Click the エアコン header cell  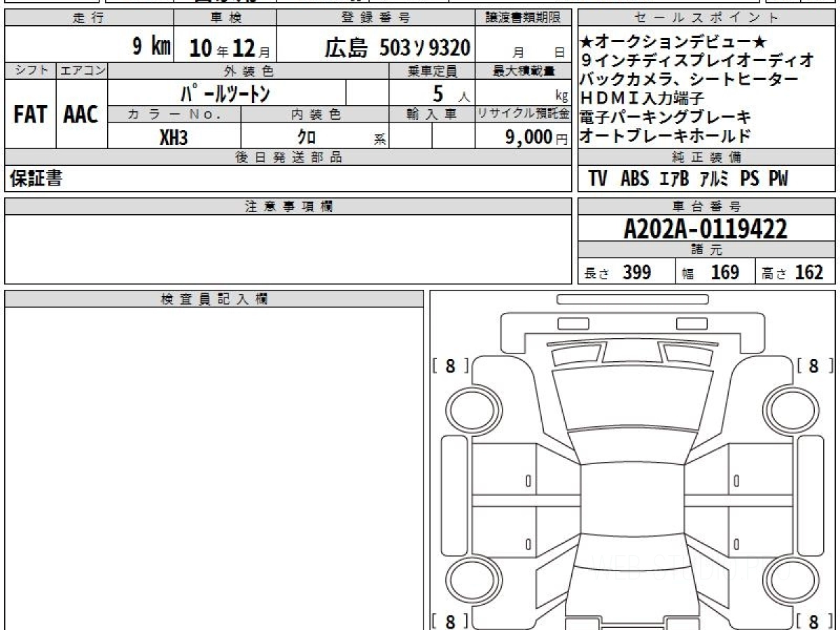coord(82,71)
